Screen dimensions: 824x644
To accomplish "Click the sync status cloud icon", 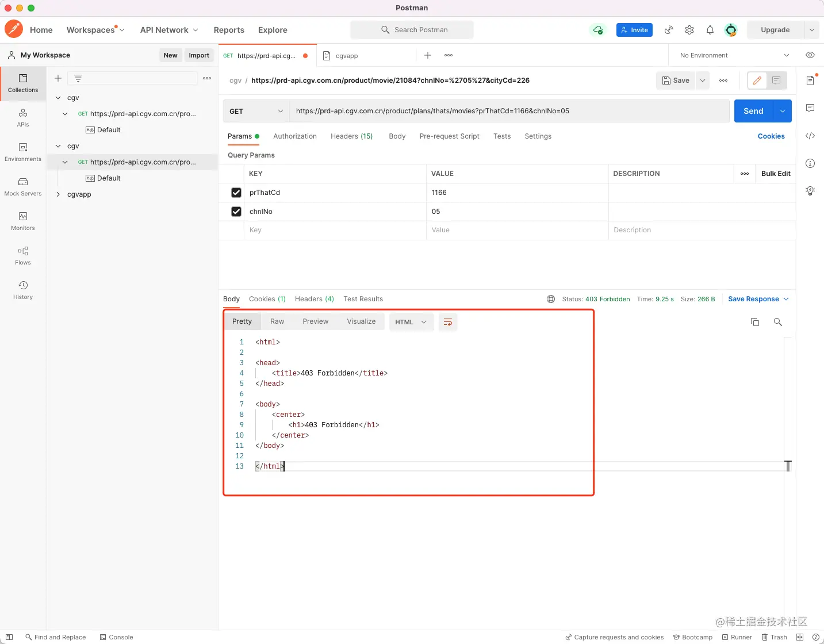I will pos(598,30).
